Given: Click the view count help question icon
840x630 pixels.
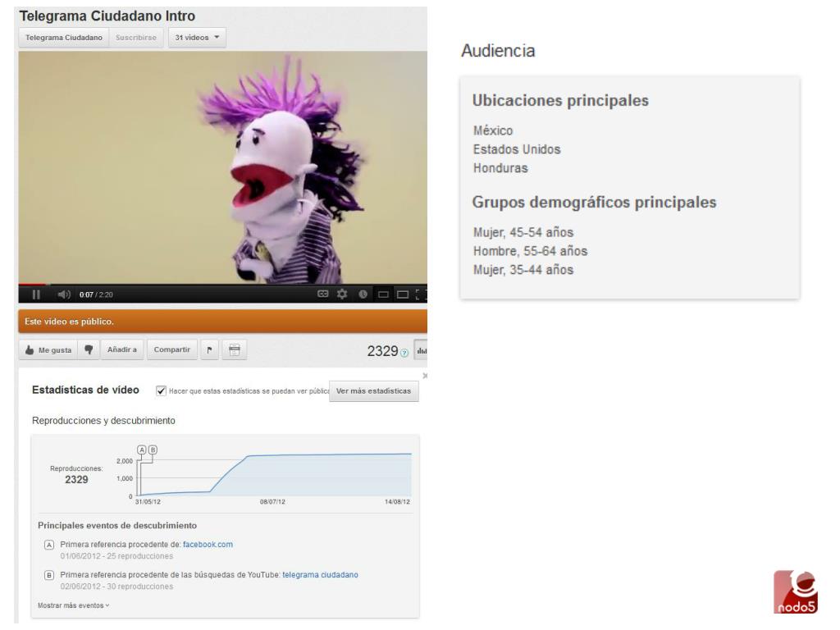Looking at the screenshot, I should click(x=404, y=353).
